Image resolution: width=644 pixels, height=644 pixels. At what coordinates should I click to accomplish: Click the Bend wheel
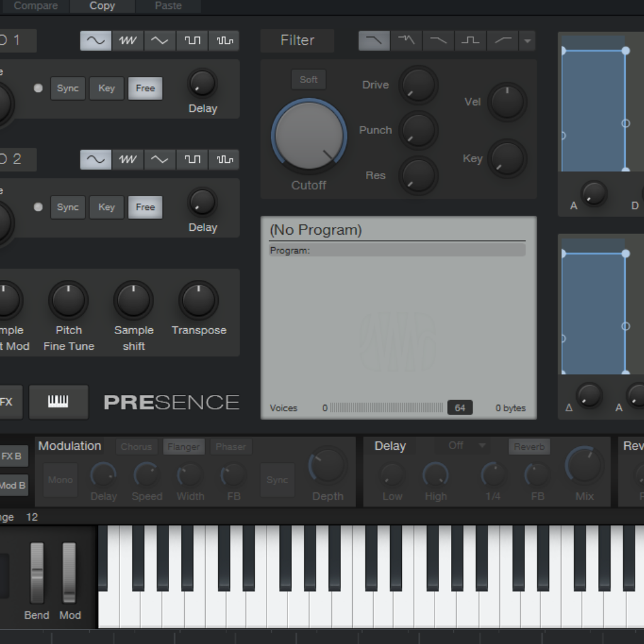coord(37,572)
